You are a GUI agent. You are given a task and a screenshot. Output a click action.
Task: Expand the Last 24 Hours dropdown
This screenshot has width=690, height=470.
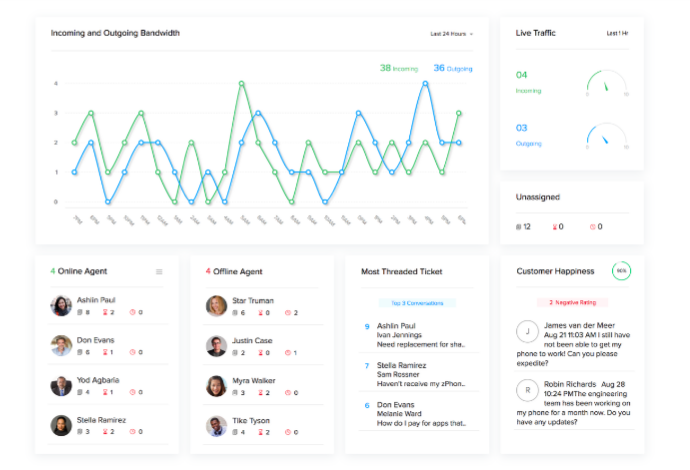[451, 34]
